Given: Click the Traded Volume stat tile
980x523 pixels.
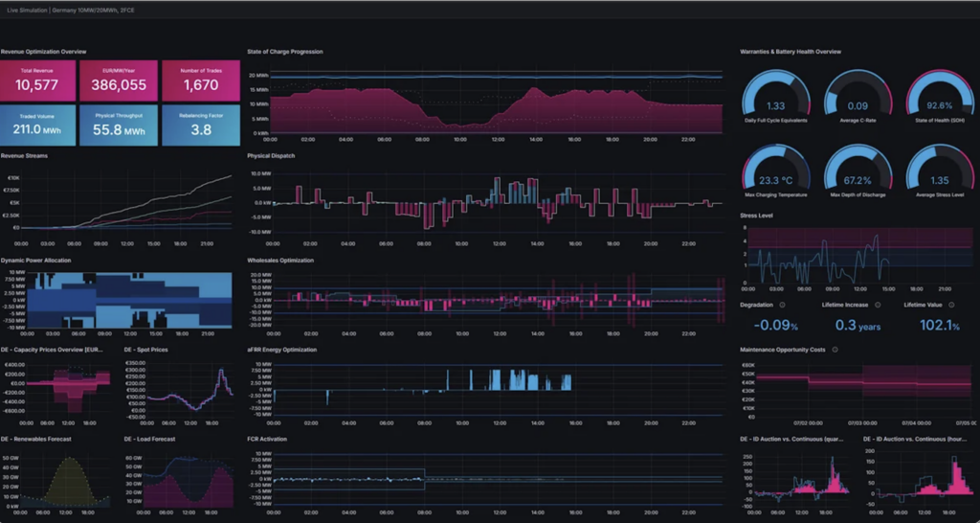Looking at the screenshot, I should (x=37, y=125).
